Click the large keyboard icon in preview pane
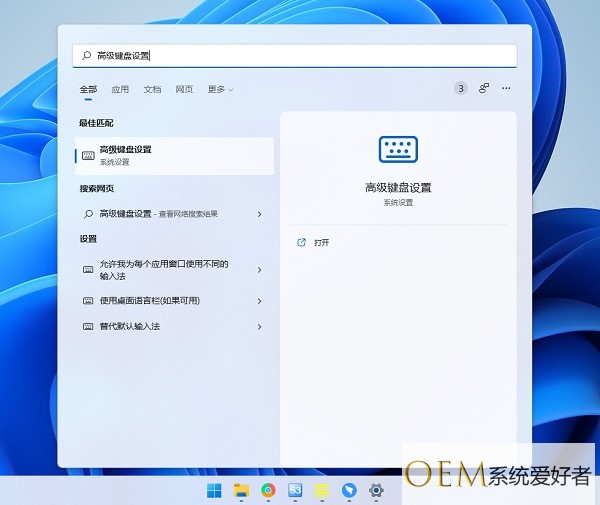This screenshot has width=600, height=505. 398,149
